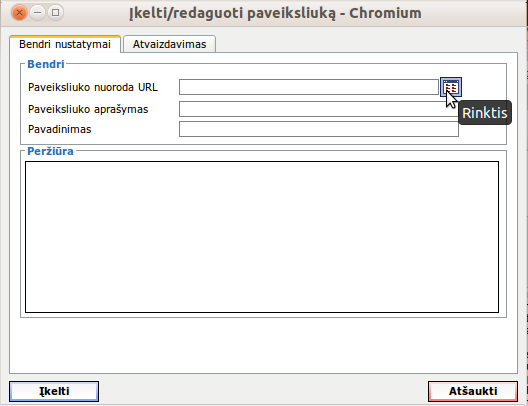Screen dimensions: 528x406
Task: Click the empty Peržiūra preview box
Action: [262, 237]
